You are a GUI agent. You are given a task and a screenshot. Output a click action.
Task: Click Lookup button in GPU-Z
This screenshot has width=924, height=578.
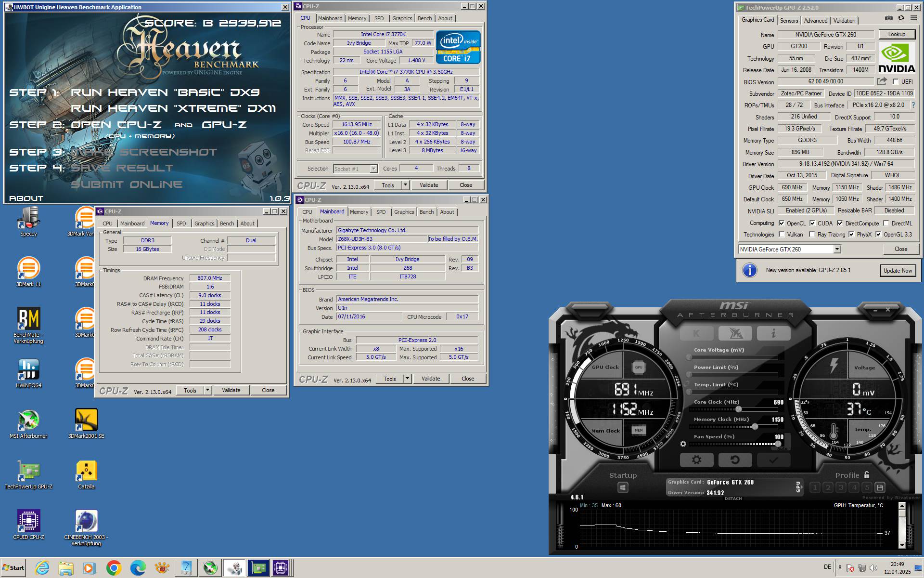(x=897, y=34)
